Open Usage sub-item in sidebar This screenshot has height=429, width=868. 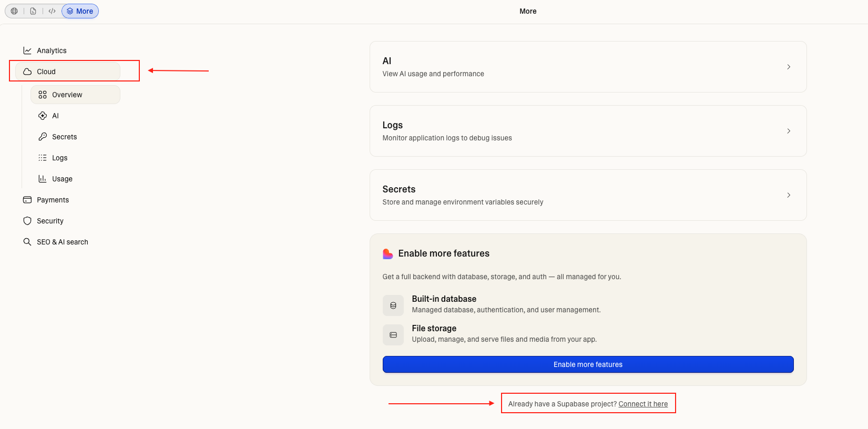62,179
